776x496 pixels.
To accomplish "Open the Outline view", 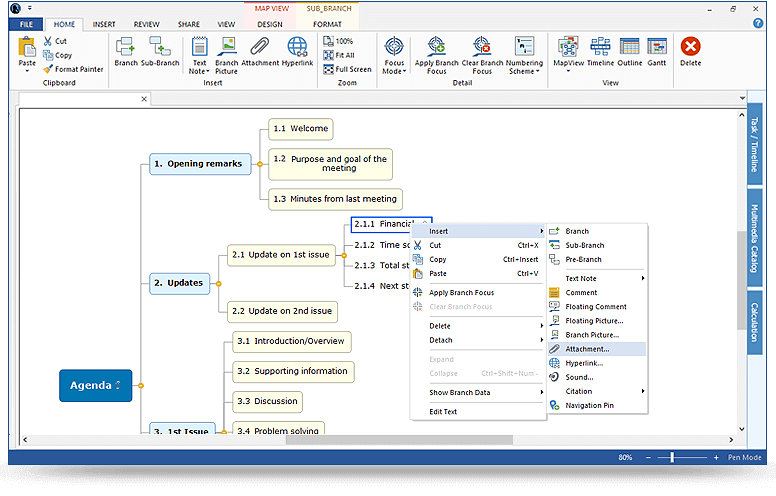I will (x=630, y=51).
